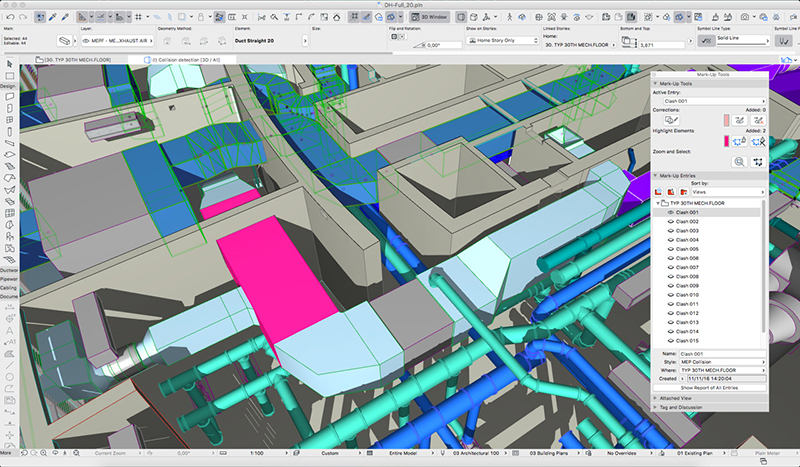The height and width of the screenshot is (467, 800).
Task: Click the New Mark-Up Entry red icon
Action: pyautogui.click(x=658, y=192)
